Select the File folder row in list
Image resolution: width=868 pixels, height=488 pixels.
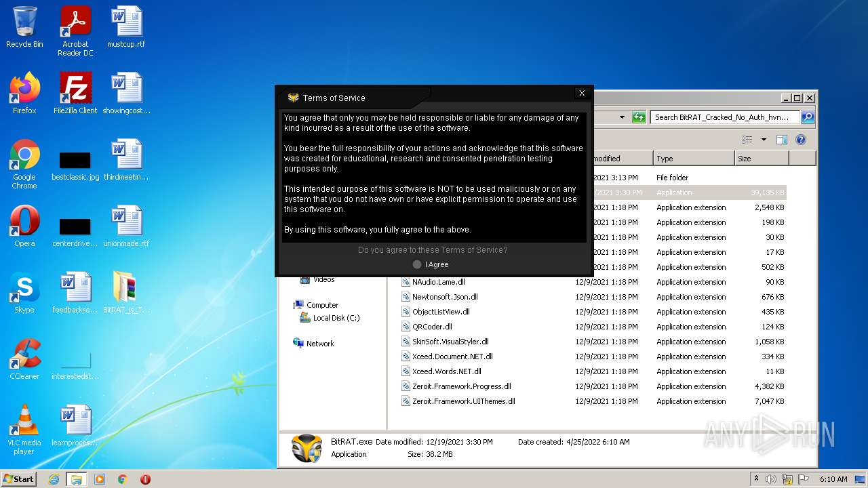pos(690,178)
